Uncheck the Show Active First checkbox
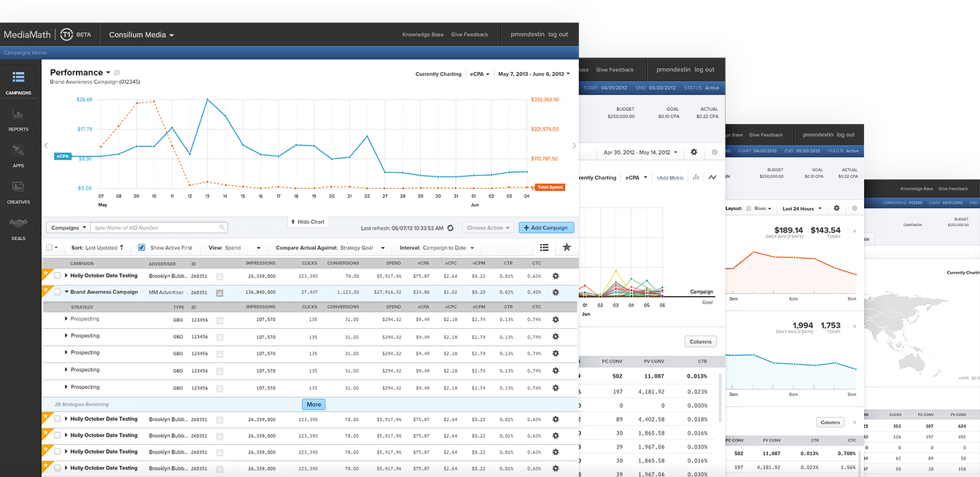Image resolution: width=980 pixels, height=477 pixels. pyautogui.click(x=141, y=248)
